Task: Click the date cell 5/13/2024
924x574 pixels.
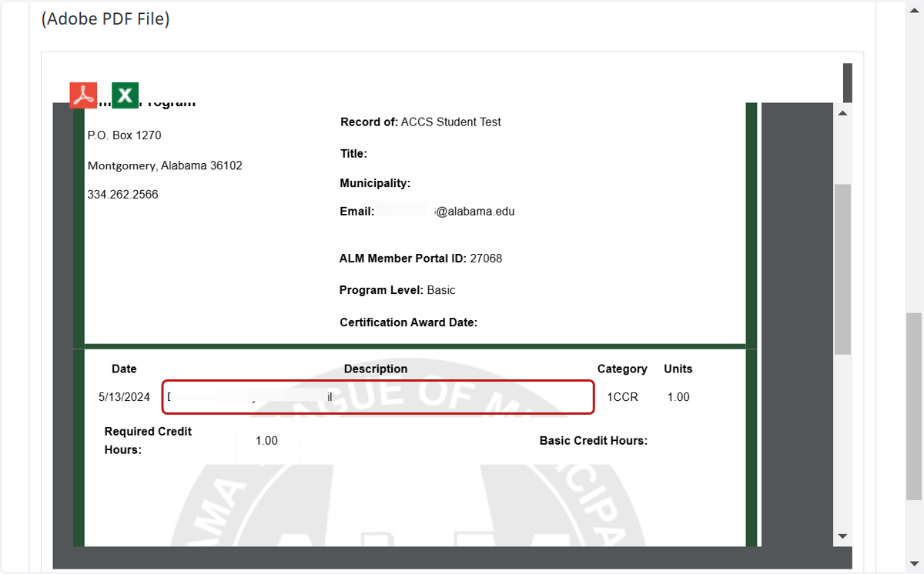Action: point(124,397)
